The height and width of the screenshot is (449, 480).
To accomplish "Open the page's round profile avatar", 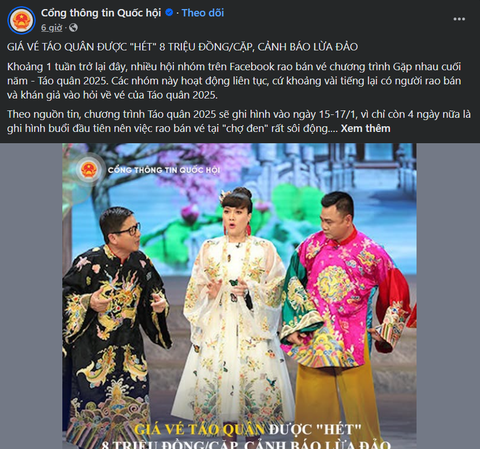I will pos(21,20).
